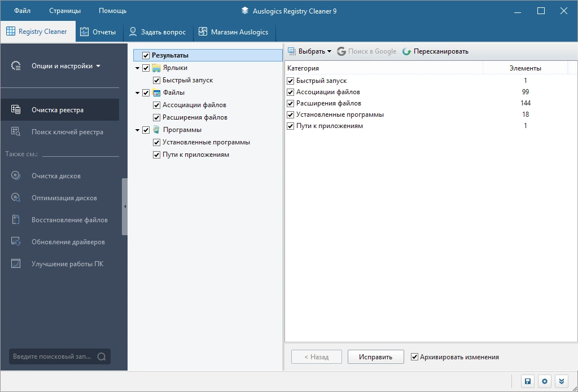
Task: Uncheck Ассоциации файлов in the tree
Action: 156,105
